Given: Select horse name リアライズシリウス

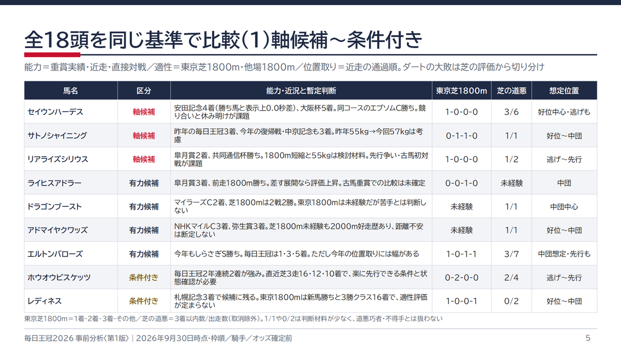Looking at the screenshot, I should pos(58,159).
